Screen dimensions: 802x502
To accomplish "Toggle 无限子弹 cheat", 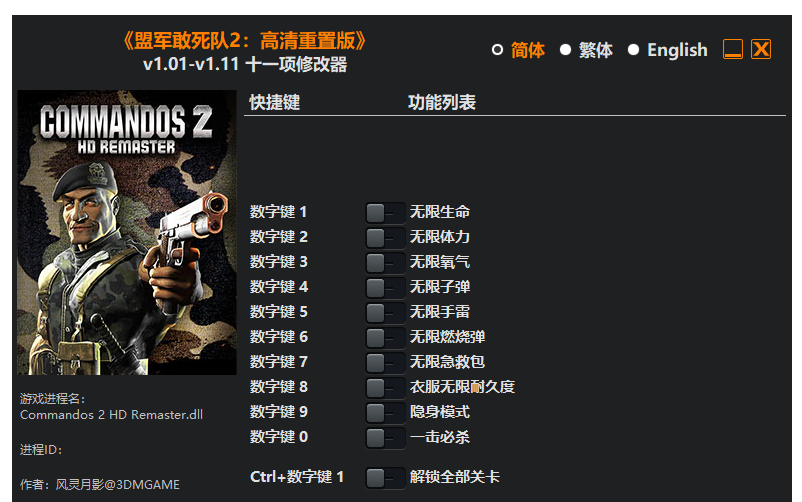I will [385, 288].
